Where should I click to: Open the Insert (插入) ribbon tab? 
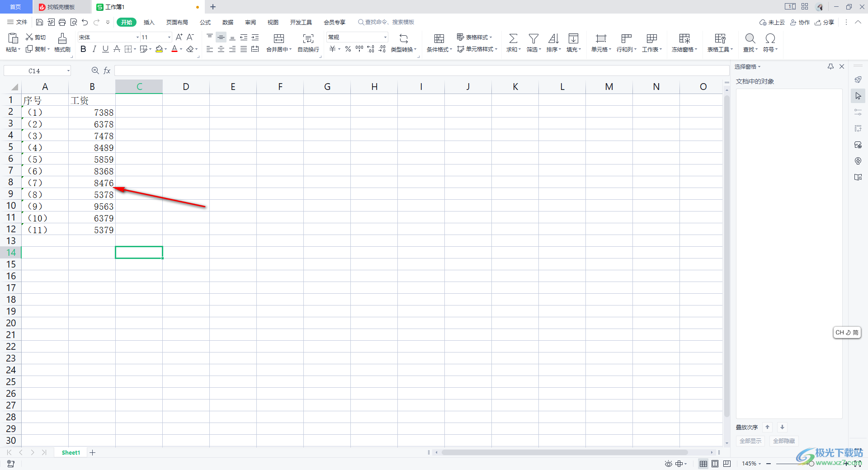click(x=149, y=22)
